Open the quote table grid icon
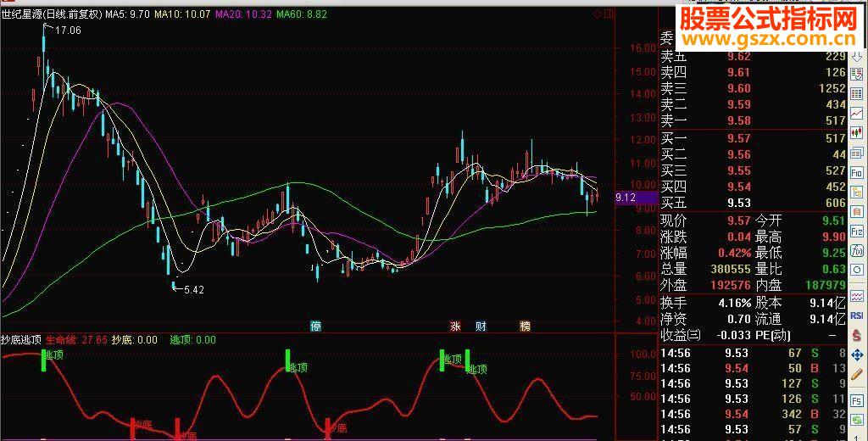This screenshot has width=868, height=441. (857, 93)
